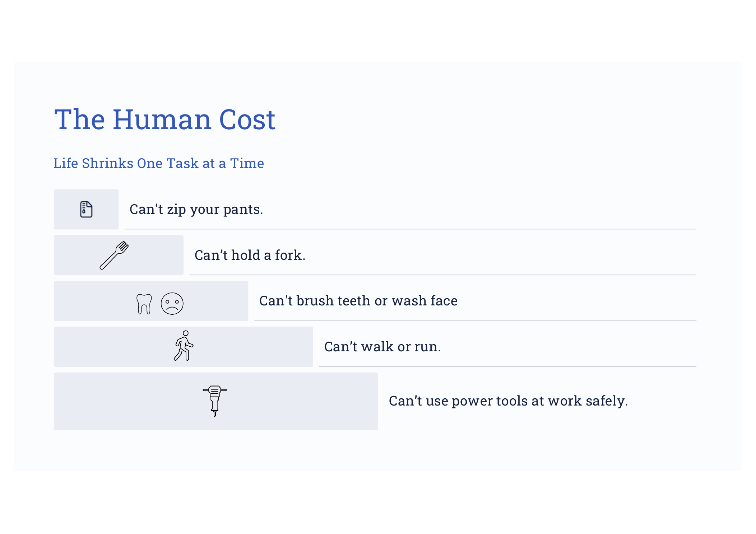This screenshot has height=534, width=756.
Task: Click the walking person icon
Action: pos(184,346)
